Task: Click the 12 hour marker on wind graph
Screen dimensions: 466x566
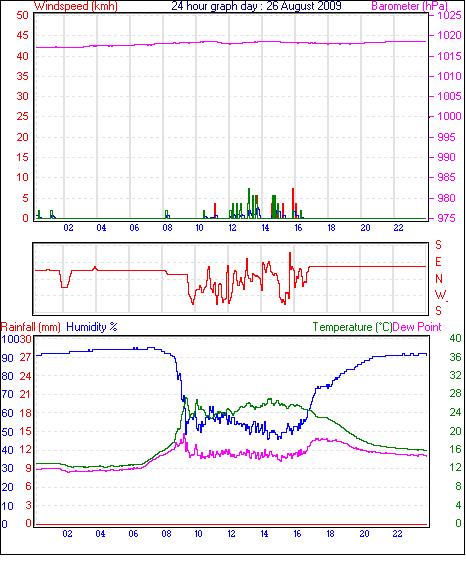Action: [232, 228]
